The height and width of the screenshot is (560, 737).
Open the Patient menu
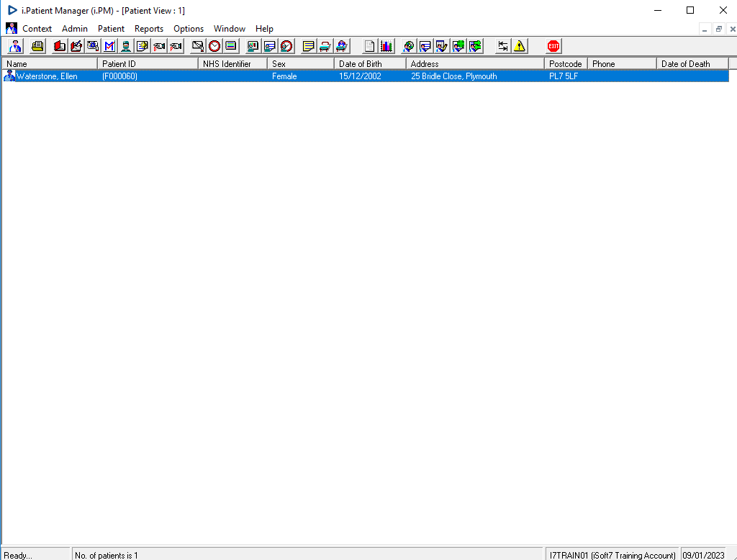pos(111,29)
